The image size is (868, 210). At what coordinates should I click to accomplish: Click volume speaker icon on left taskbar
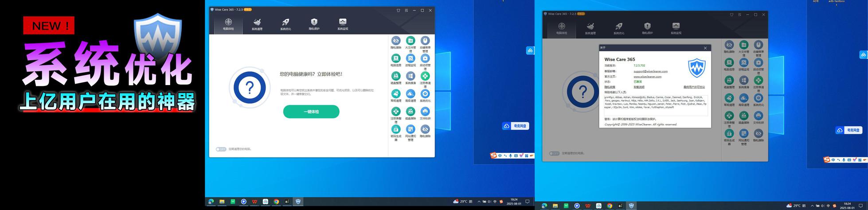tap(489, 202)
